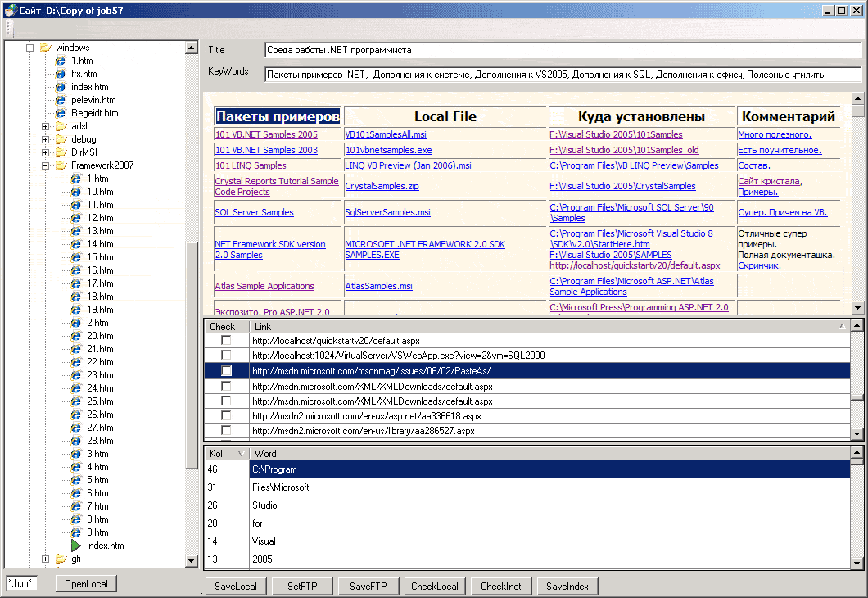Click the debug folder icon
This screenshot has width=868, height=598.
pyautogui.click(x=61, y=139)
